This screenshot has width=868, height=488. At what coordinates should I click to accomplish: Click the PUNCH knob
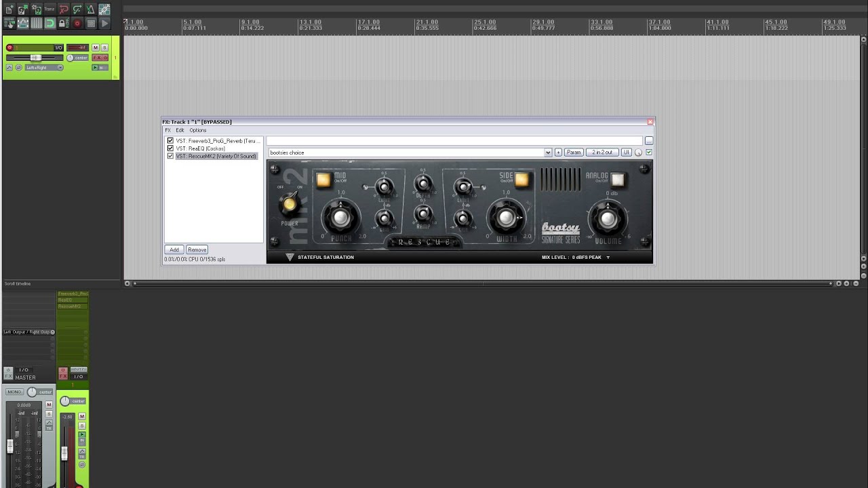(x=340, y=217)
